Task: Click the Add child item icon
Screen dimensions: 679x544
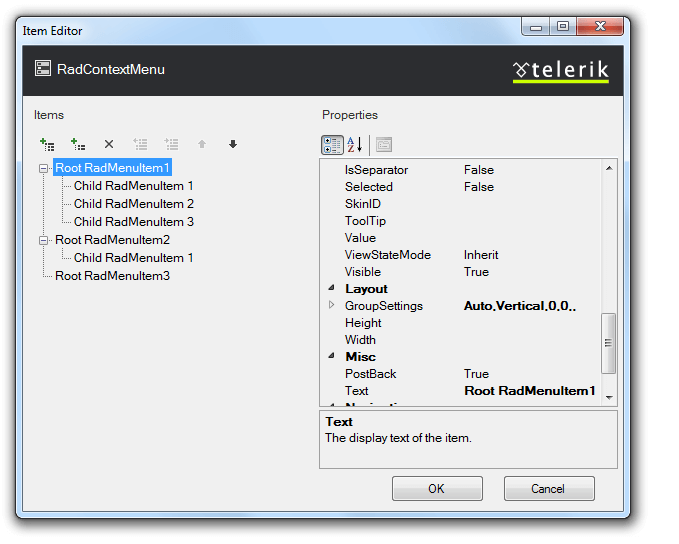Action: (x=78, y=144)
